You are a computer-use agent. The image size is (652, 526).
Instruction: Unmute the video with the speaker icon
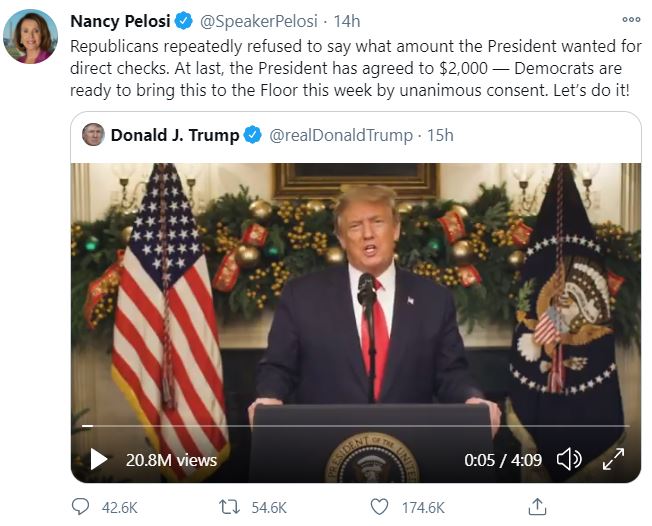click(569, 459)
